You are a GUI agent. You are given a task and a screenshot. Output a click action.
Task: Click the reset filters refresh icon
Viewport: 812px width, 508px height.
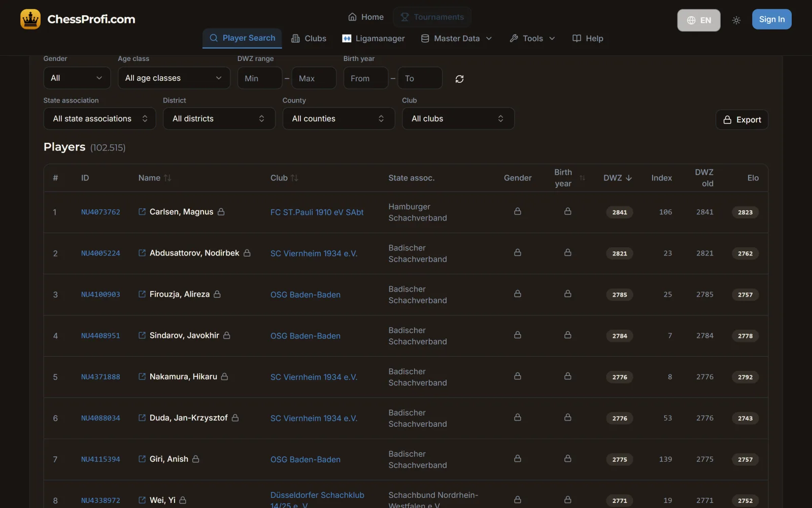(459, 79)
